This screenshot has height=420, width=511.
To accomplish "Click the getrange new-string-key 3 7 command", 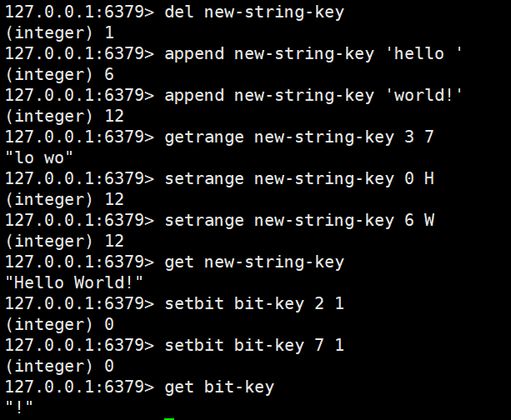I will (299, 137).
